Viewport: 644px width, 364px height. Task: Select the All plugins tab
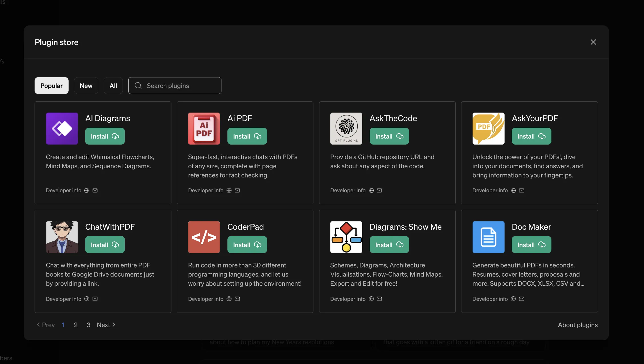point(113,86)
